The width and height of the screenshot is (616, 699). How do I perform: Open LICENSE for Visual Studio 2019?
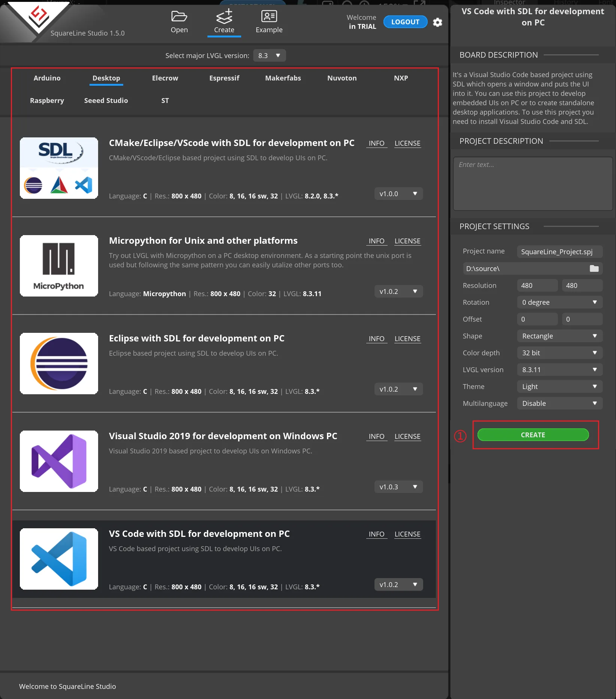click(407, 436)
